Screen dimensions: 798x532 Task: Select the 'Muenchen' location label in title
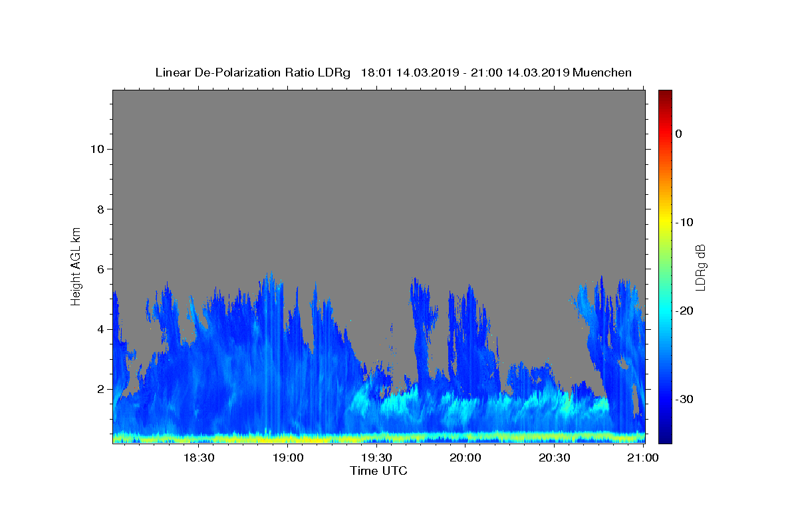602,72
